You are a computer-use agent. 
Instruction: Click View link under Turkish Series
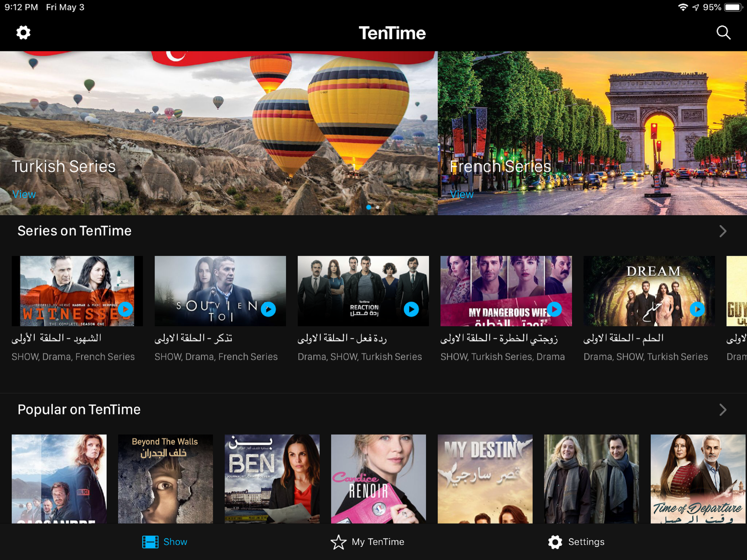point(24,194)
